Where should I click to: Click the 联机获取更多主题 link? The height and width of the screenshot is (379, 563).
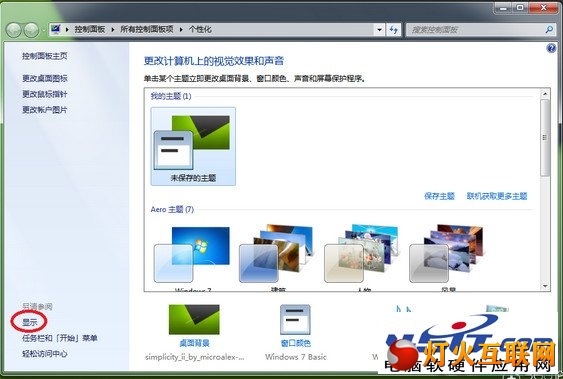[497, 196]
